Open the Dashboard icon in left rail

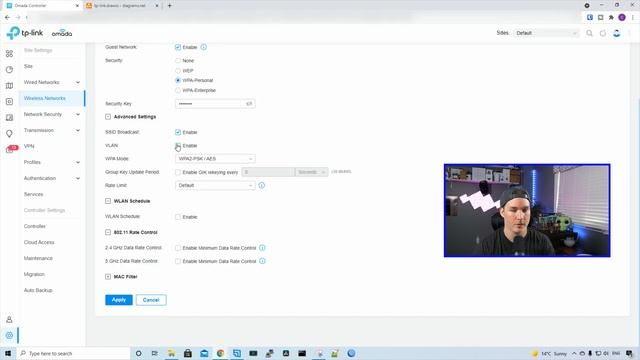click(x=9, y=53)
